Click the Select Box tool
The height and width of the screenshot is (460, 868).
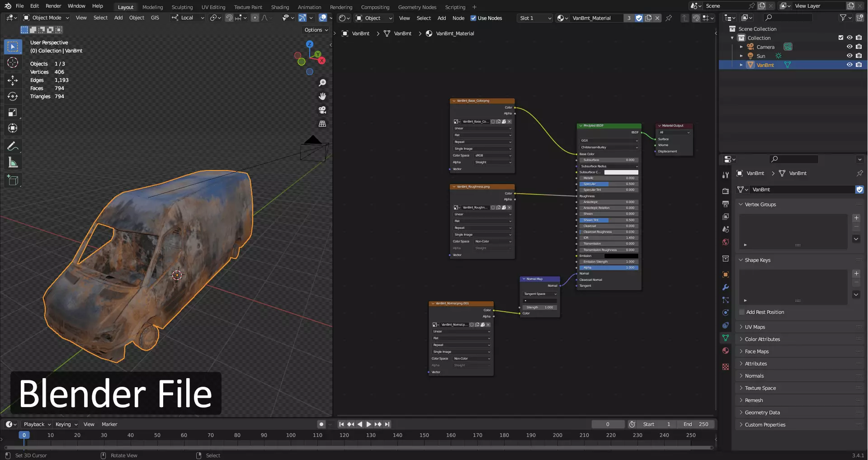pos(13,47)
